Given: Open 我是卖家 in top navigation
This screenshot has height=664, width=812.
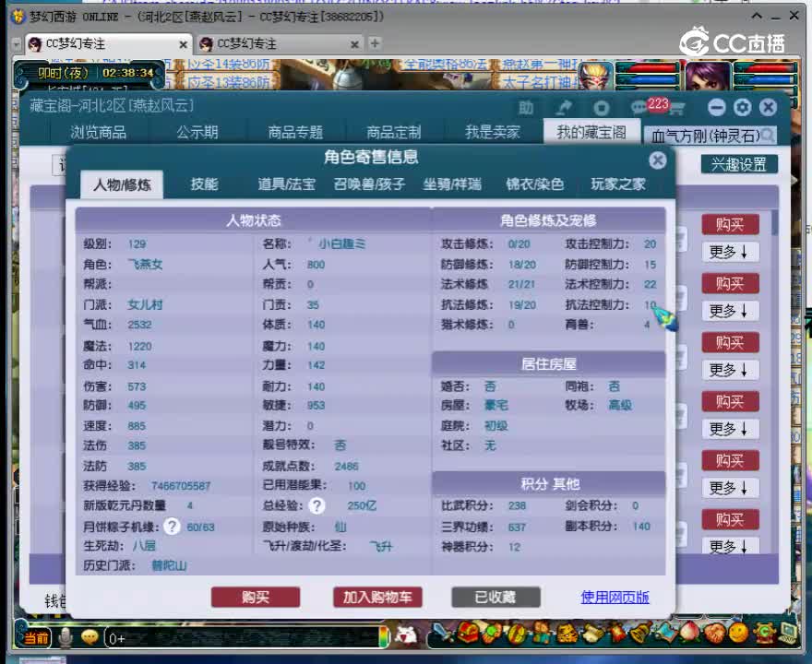Looking at the screenshot, I should pyautogui.click(x=492, y=133).
